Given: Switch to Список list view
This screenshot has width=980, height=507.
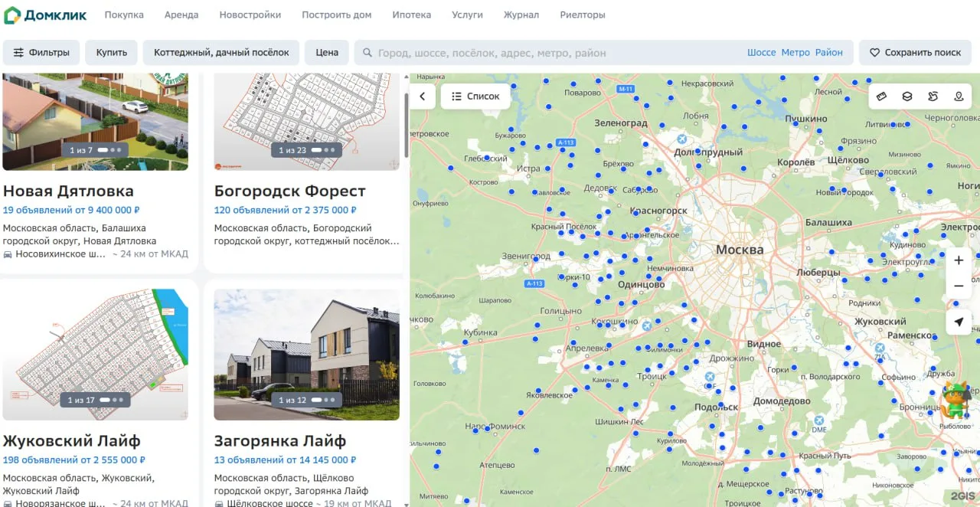Looking at the screenshot, I should [475, 96].
